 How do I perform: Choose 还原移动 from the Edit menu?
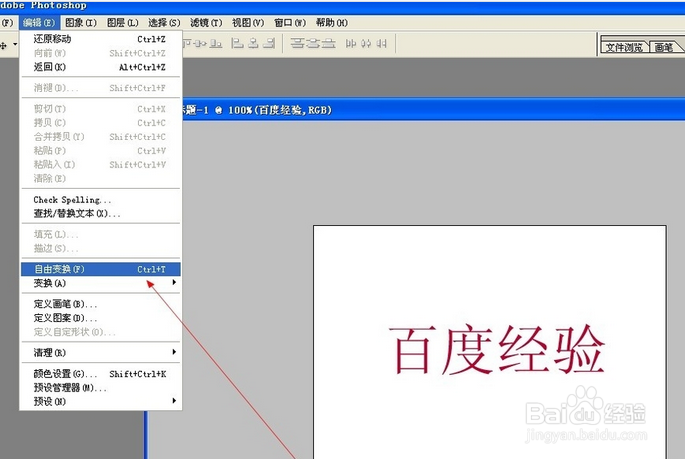[x=100, y=39]
